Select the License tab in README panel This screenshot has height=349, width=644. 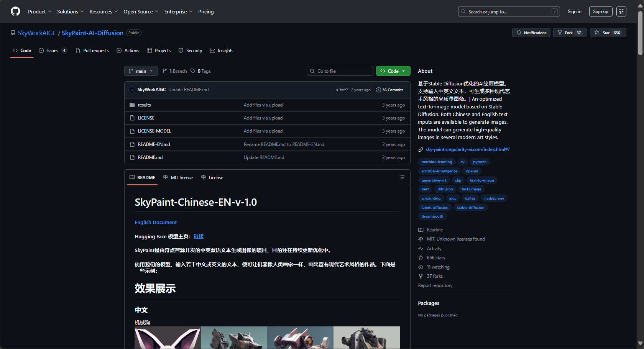point(212,177)
